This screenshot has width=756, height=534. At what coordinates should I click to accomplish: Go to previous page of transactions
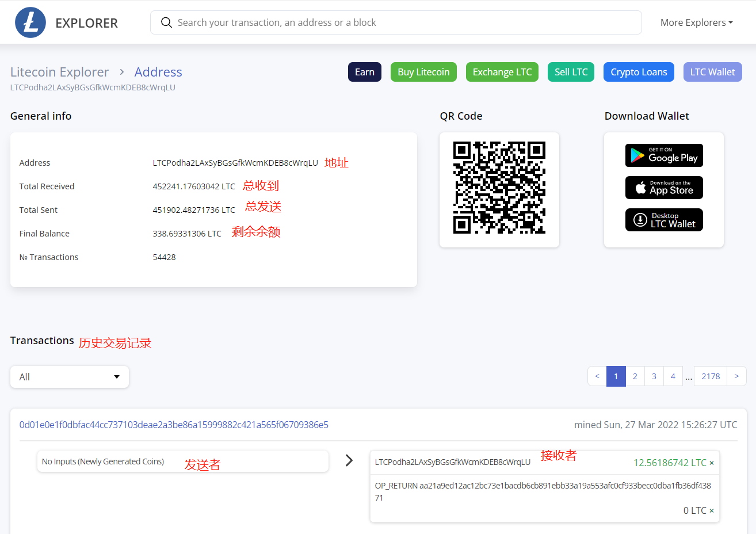[x=597, y=376]
